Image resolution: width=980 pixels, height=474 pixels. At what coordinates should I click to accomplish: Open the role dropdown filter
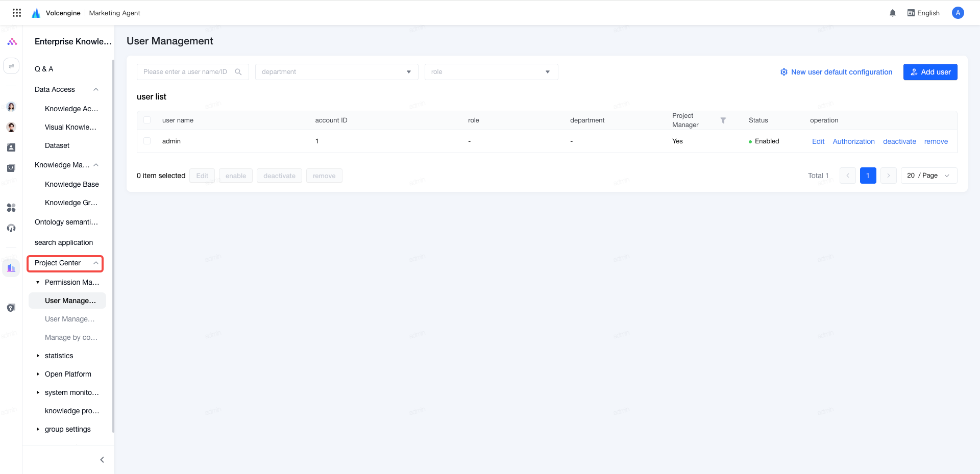[492, 72]
